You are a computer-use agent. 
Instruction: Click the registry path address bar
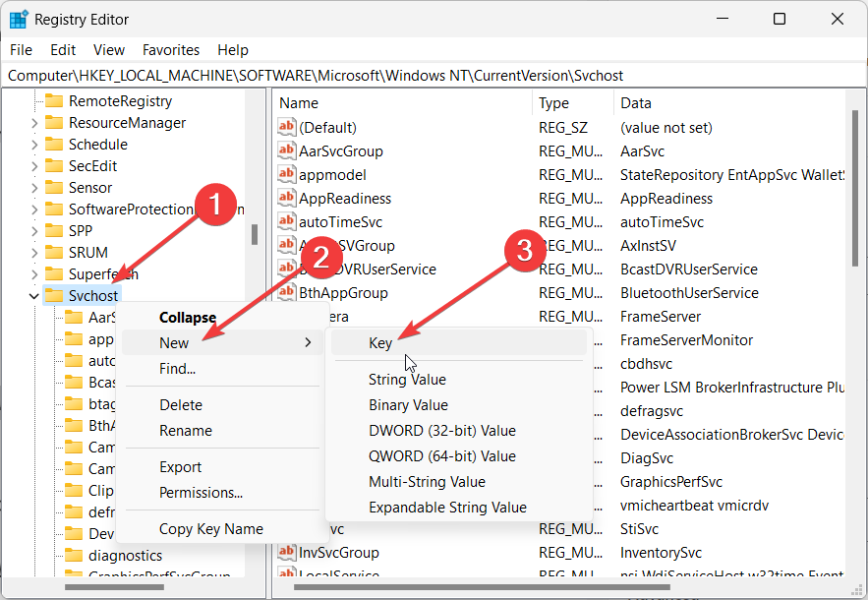point(434,76)
